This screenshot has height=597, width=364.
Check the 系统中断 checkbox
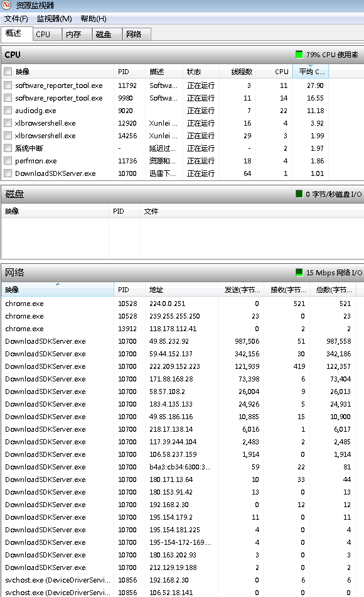(8, 148)
